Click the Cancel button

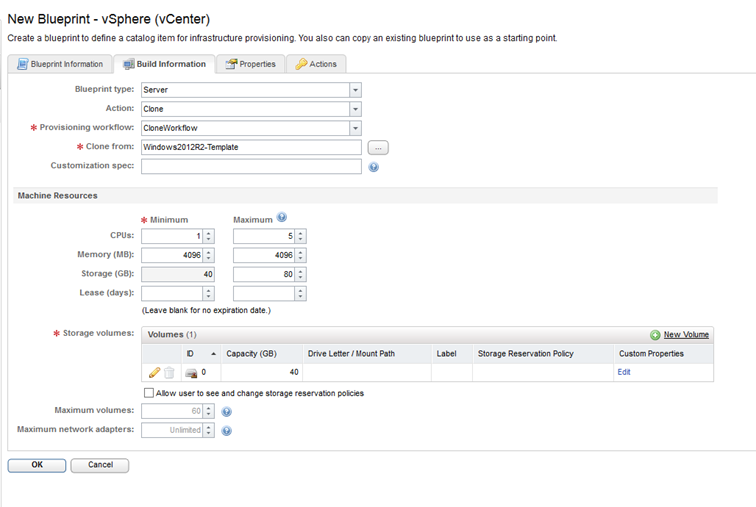[x=100, y=465]
